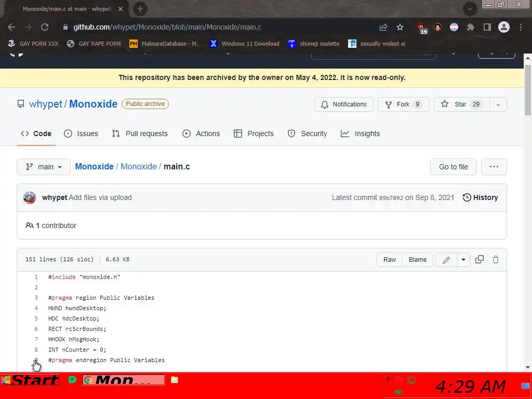Open the whypet commit author avatar
532x399 pixels.
(x=30, y=197)
